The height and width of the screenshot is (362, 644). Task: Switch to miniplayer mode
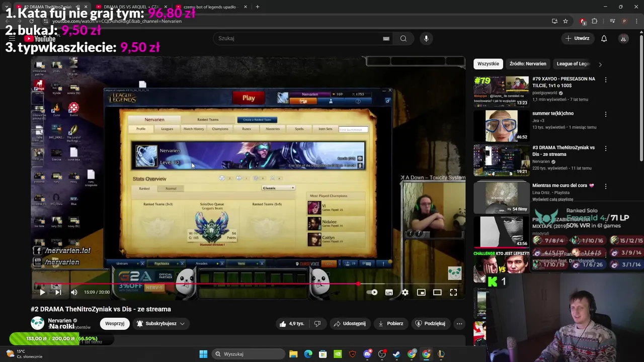[x=421, y=292]
